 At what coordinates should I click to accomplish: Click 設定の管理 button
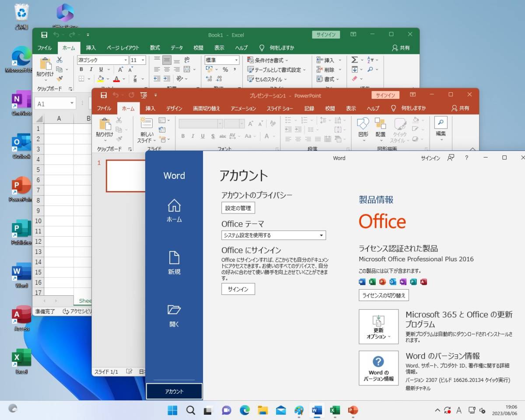click(x=238, y=208)
